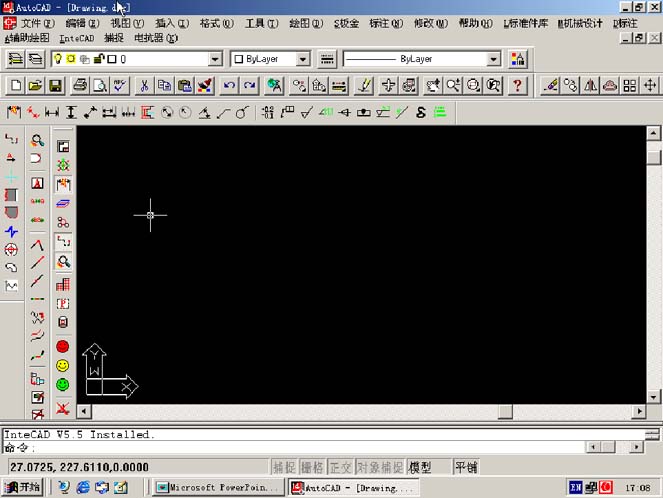Toggle 正交 ortho mode in status bar
Screen dimensions: 663x498
pos(340,467)
